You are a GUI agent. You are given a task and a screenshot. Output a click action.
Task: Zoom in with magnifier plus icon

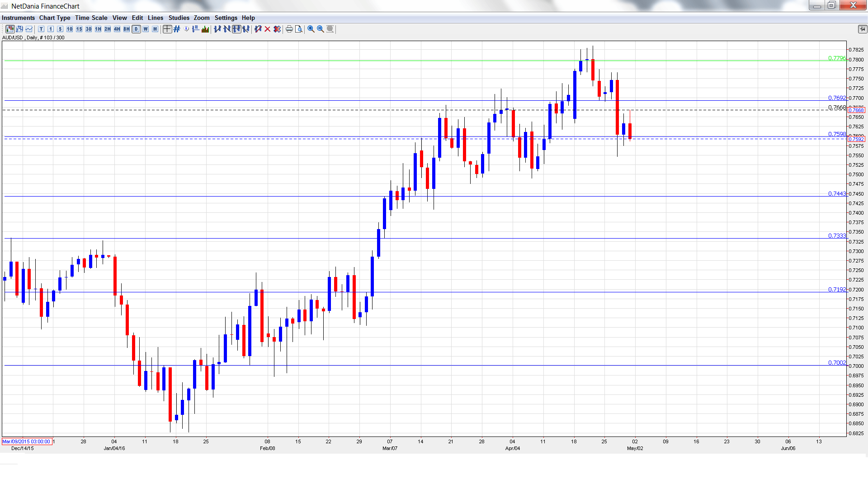pyautogui.click(x=311, y=29)
